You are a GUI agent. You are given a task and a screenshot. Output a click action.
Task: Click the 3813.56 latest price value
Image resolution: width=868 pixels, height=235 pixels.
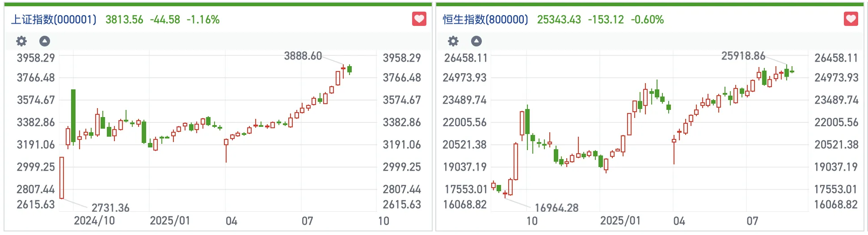tap(124, 20)
